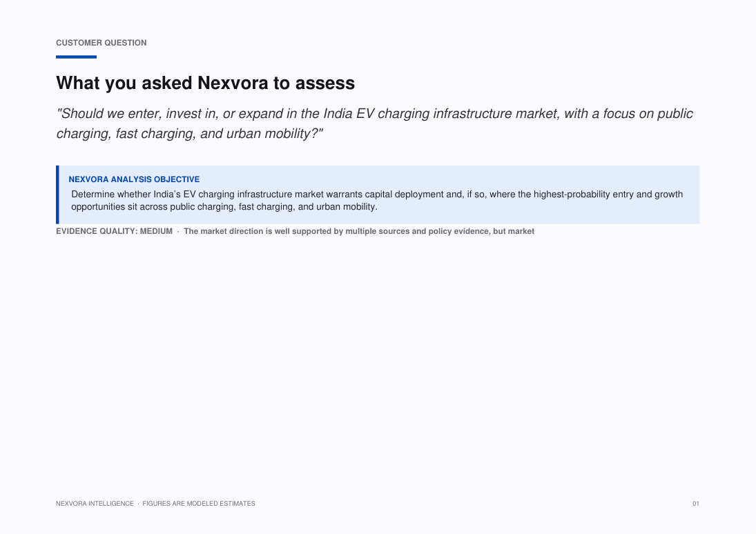Select the NEXVORA ANALYSIS OBJECTIVE heading
The height and width of the screenshot is (534, 756).
point(134,179)
